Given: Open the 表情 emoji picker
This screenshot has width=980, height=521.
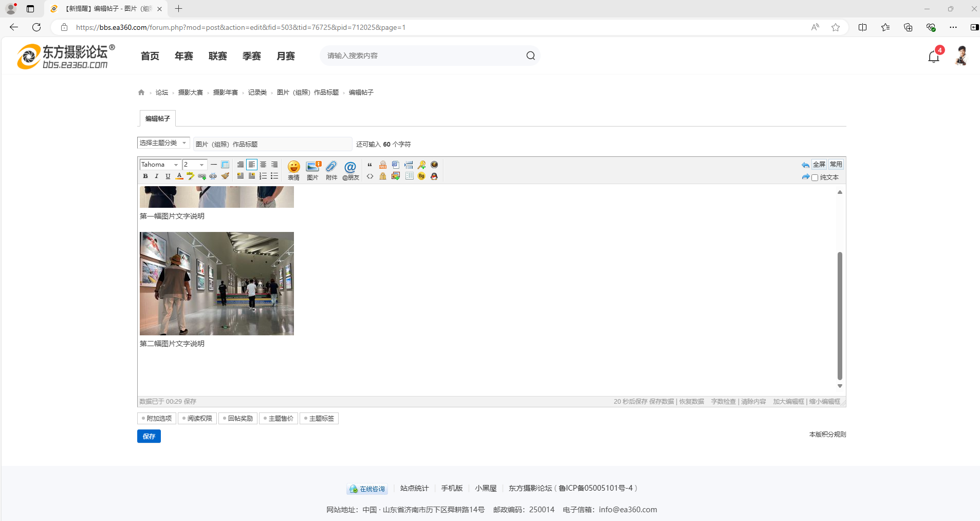Looking at the screenshot, I should tap(293, 170).
